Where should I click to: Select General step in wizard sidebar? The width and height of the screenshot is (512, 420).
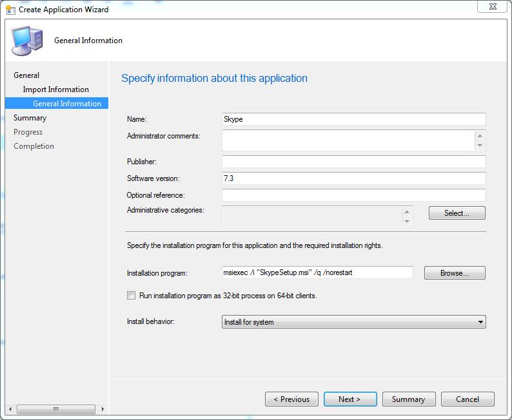point(26,75)
